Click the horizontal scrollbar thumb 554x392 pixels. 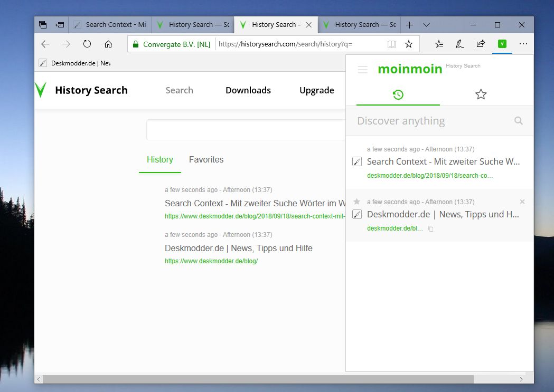click(258, 379)
